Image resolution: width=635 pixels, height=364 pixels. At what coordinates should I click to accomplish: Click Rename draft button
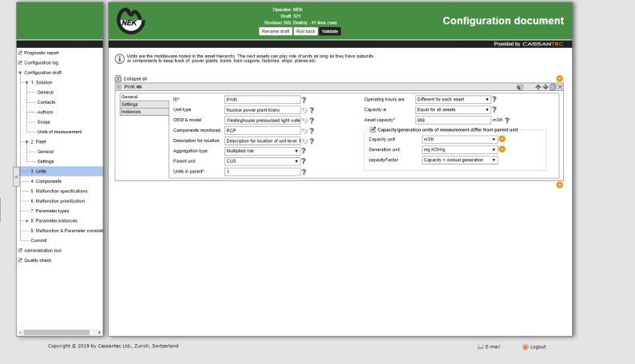pyautogui.click(x=276, y=32)
